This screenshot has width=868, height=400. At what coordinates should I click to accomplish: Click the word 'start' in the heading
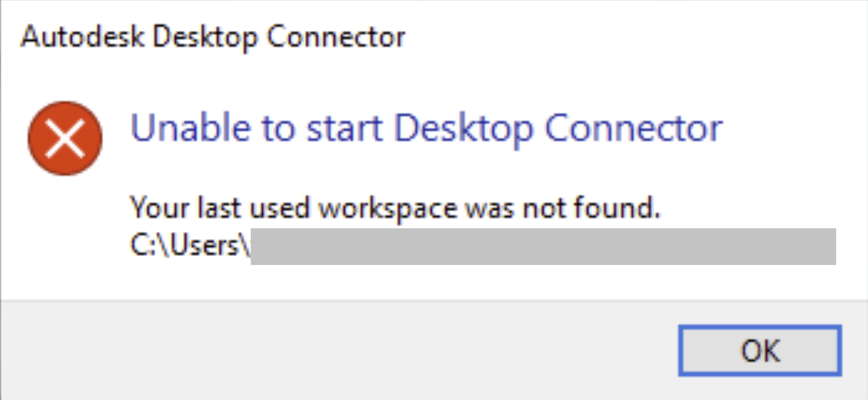[345, 128]
